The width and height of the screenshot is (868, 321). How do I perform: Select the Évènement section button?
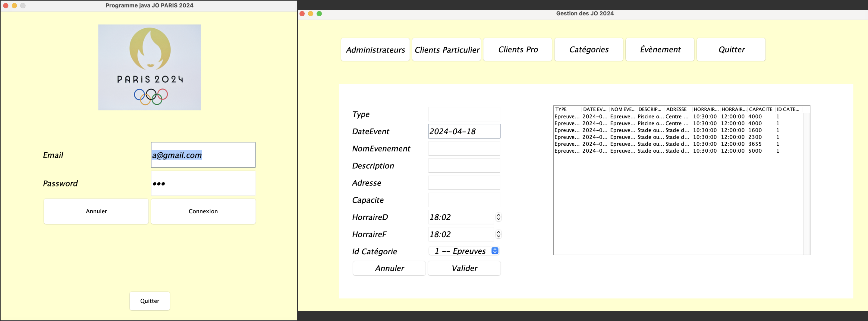point(660,49)
